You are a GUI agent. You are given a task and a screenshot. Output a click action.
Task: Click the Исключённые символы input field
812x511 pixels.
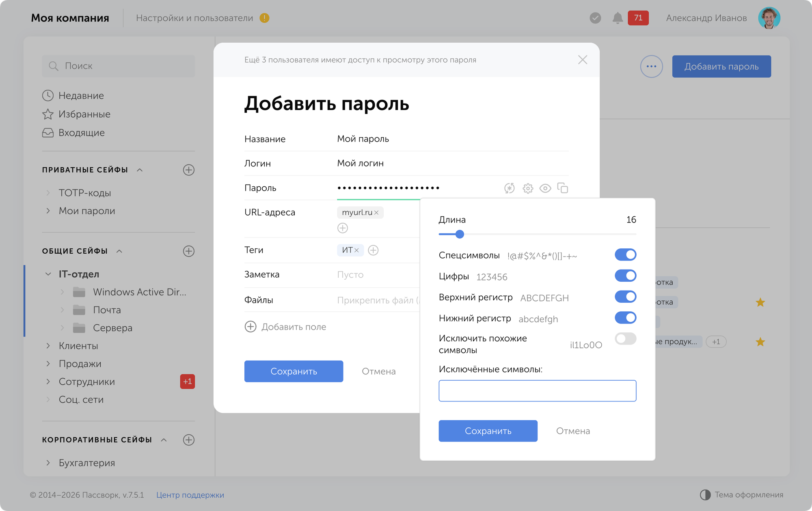tap(537, 390)
